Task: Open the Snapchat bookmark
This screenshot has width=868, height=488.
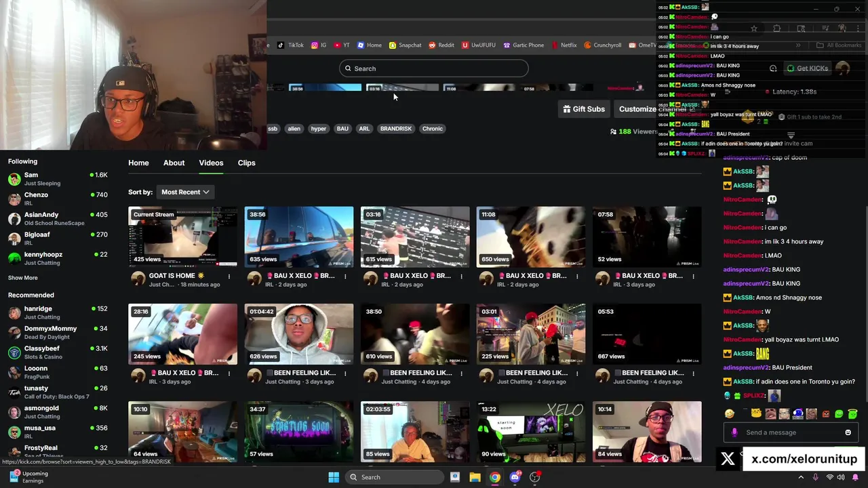Action: point(405,45)
